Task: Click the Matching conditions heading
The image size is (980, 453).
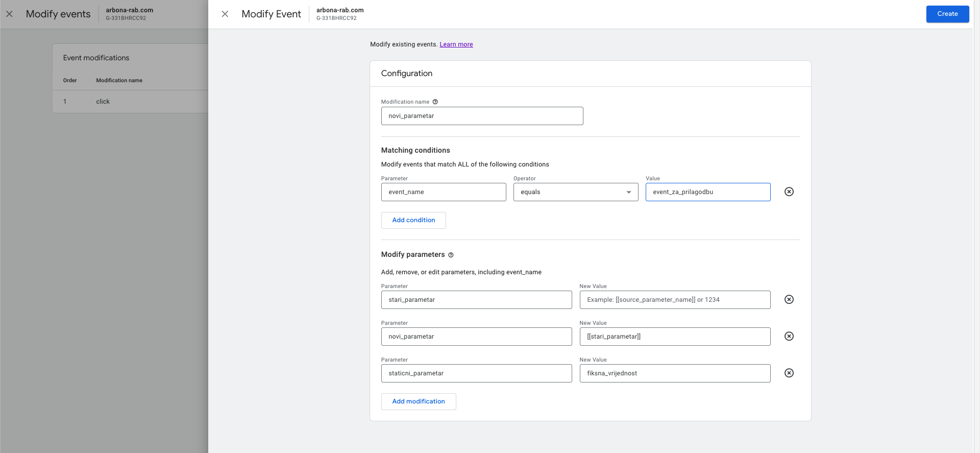Action: [x=415, y=150]
